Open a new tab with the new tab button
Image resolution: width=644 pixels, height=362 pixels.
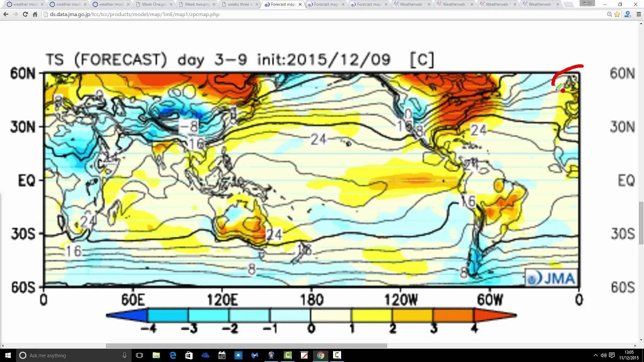569,5
